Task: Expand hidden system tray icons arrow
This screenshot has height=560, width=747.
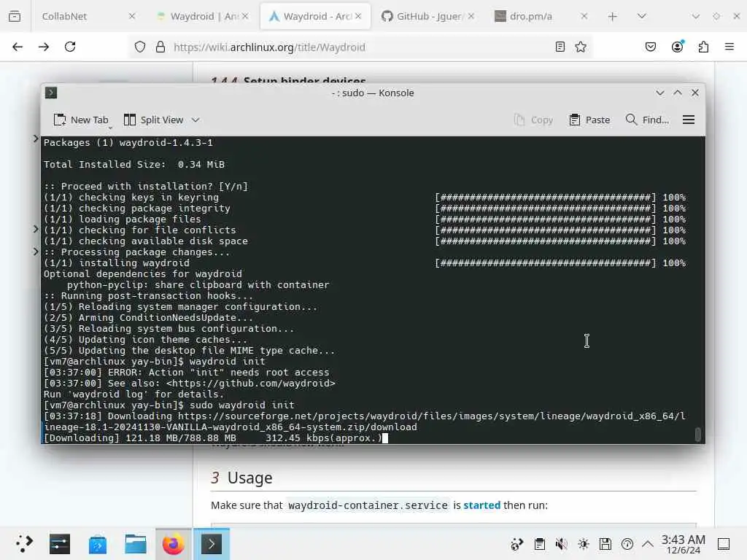Action: click(648, 544)
